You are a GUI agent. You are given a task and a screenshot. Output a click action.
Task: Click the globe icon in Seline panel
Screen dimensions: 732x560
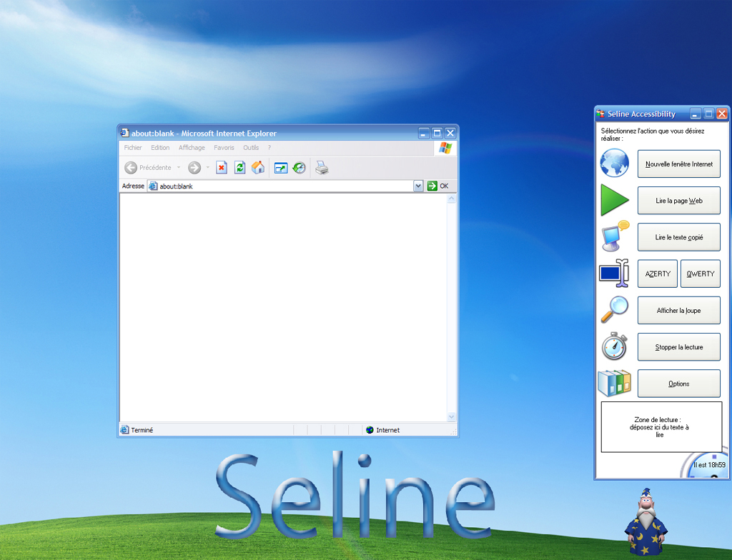(614, 164)
